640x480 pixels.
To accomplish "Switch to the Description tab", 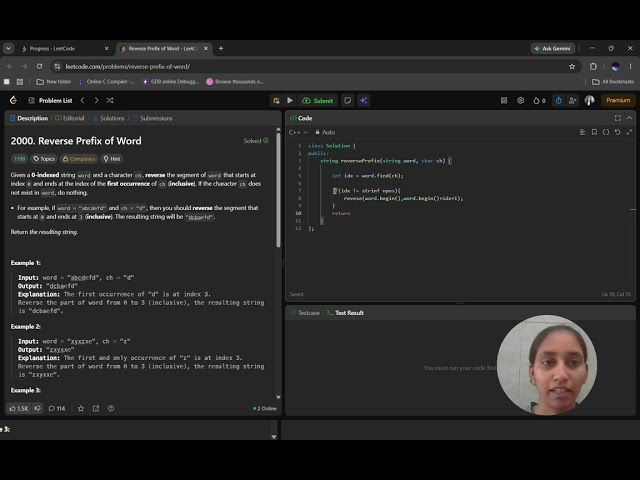I will pos(29,118).
